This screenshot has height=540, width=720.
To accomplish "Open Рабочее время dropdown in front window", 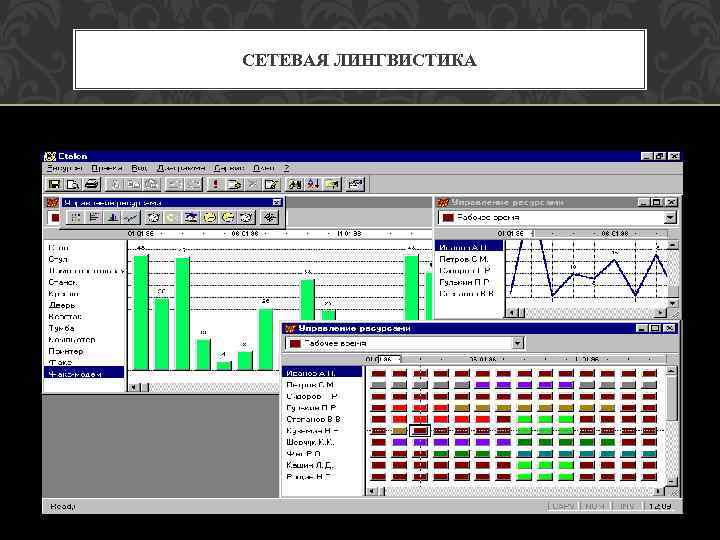I will [518, 343].
